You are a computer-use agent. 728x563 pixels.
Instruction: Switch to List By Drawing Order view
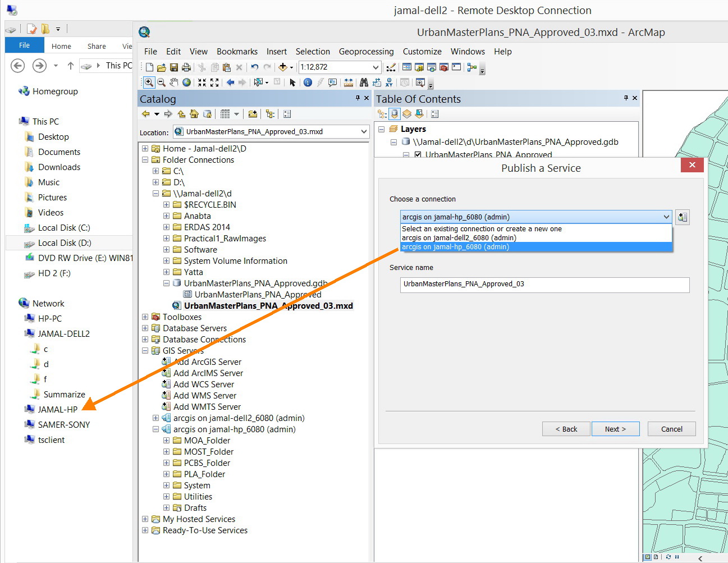(x=382, y=114)
